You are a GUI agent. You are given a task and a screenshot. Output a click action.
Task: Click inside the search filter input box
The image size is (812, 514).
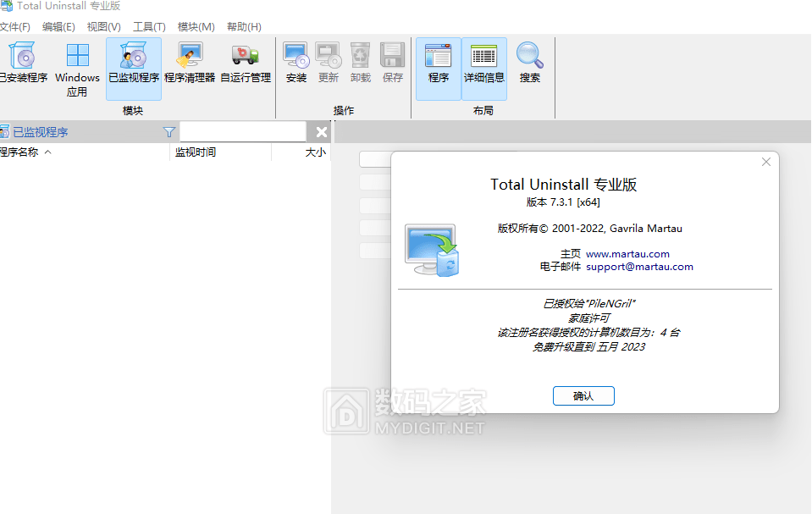[x=241, y=131]
